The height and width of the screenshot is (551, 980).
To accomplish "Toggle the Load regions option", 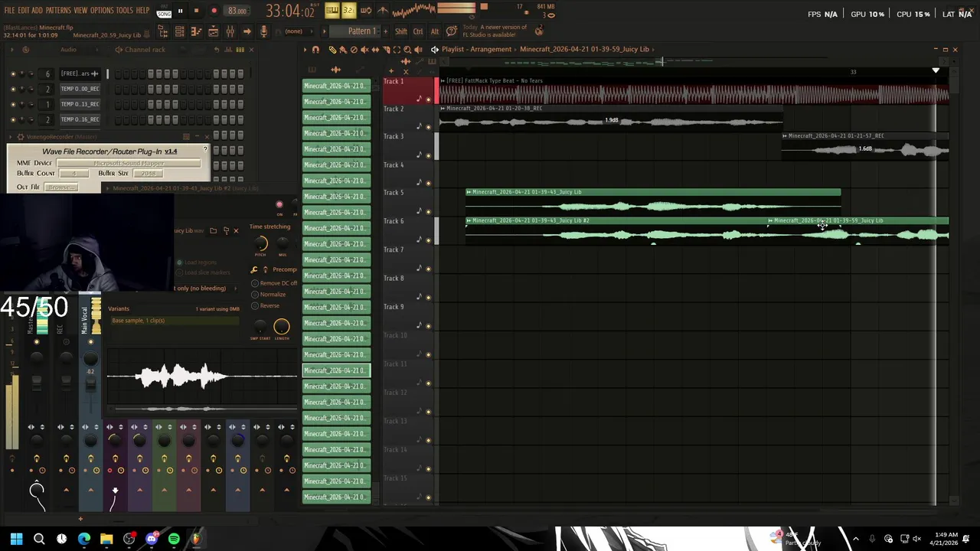I will click(x=179, y=262).
